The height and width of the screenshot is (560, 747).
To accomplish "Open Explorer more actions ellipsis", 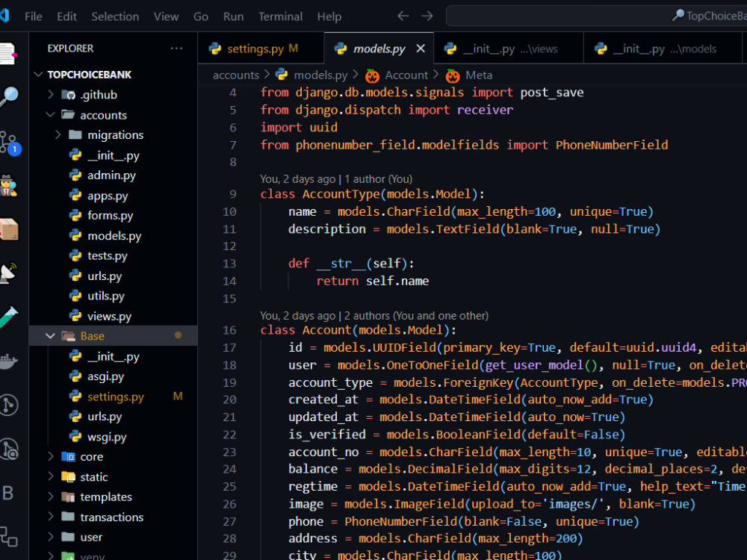I will [176, 48].
